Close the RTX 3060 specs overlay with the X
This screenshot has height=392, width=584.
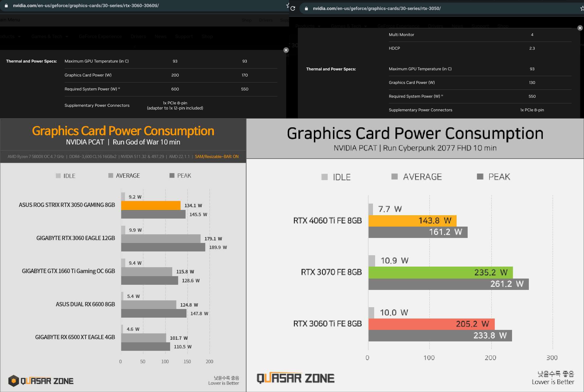(286, 50)
